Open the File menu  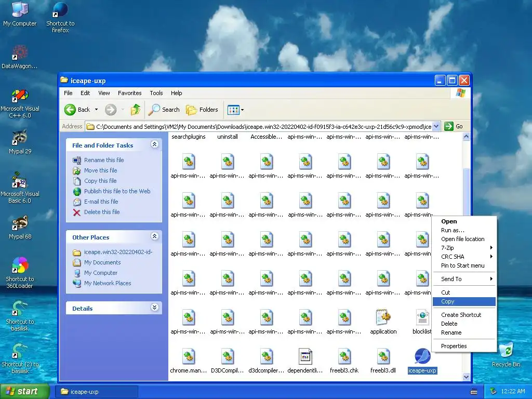click(x=68, y=93)
